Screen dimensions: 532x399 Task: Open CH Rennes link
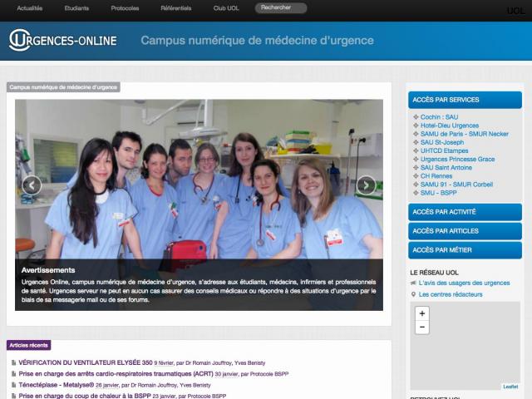click(x=436, y=176)
